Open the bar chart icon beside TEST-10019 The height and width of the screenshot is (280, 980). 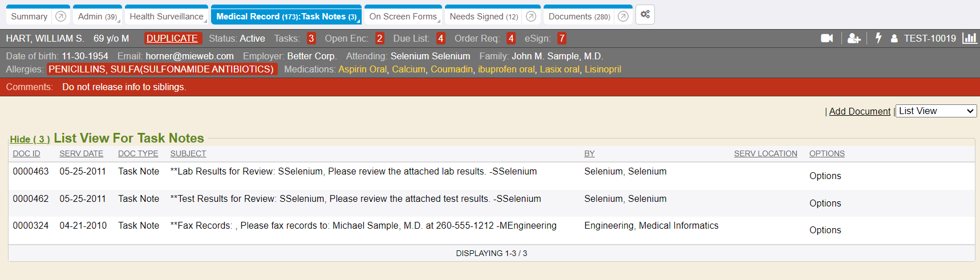click(x=969, y=38)
